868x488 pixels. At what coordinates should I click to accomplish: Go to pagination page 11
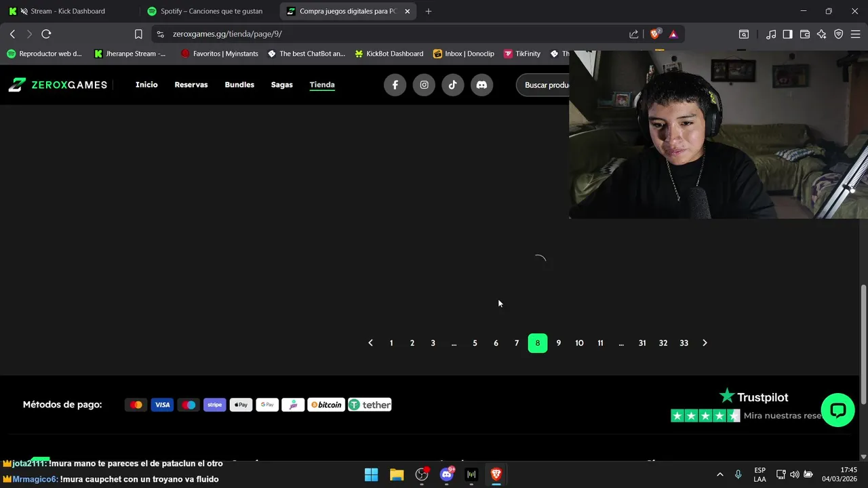pos(600,343)
